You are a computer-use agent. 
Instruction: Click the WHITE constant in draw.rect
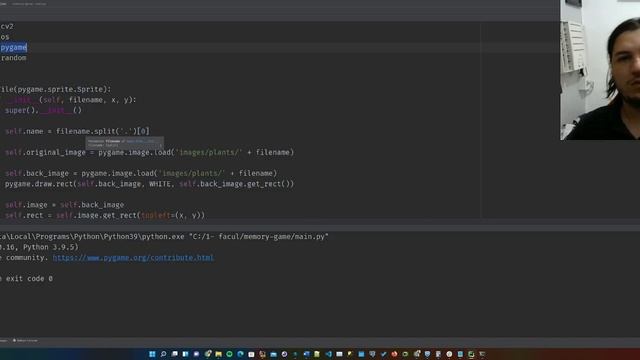click(160, 184)
